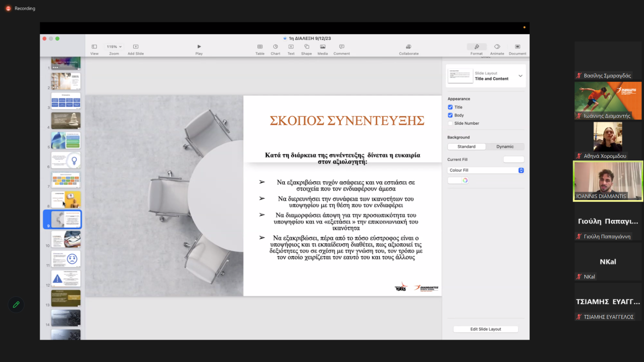Click ΤΣΙΑΜΗΣ ΕΥΑΓΓΕΛΟΣ participant tile
The width and height of the screenshot is (644, 362).
click(x=608, y=302)
